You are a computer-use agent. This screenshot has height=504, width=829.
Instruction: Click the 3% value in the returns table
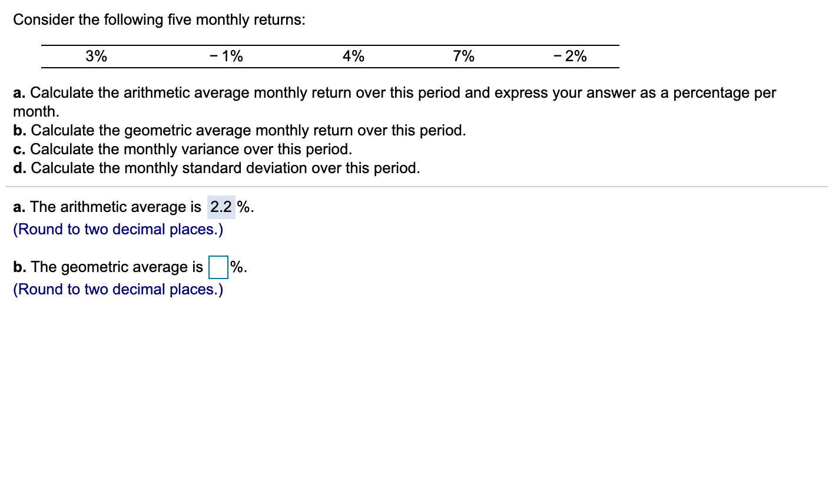click(x=95, y=56)
